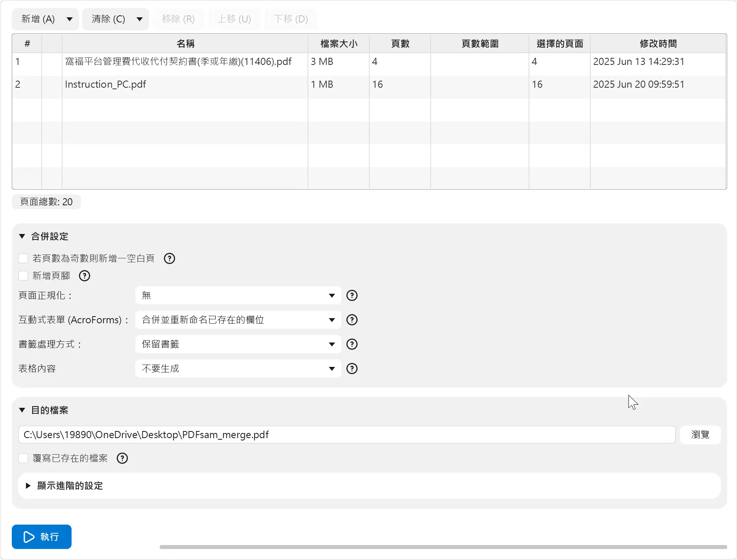This screenshot has height=560, width=737.
Task: Click the 頁數範圍 column header
Action: 480,44
